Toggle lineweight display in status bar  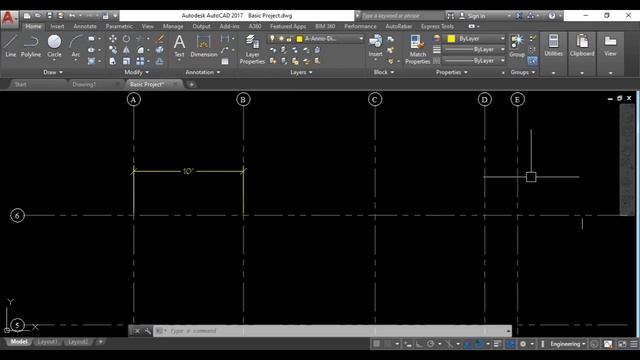pos(497,344)
